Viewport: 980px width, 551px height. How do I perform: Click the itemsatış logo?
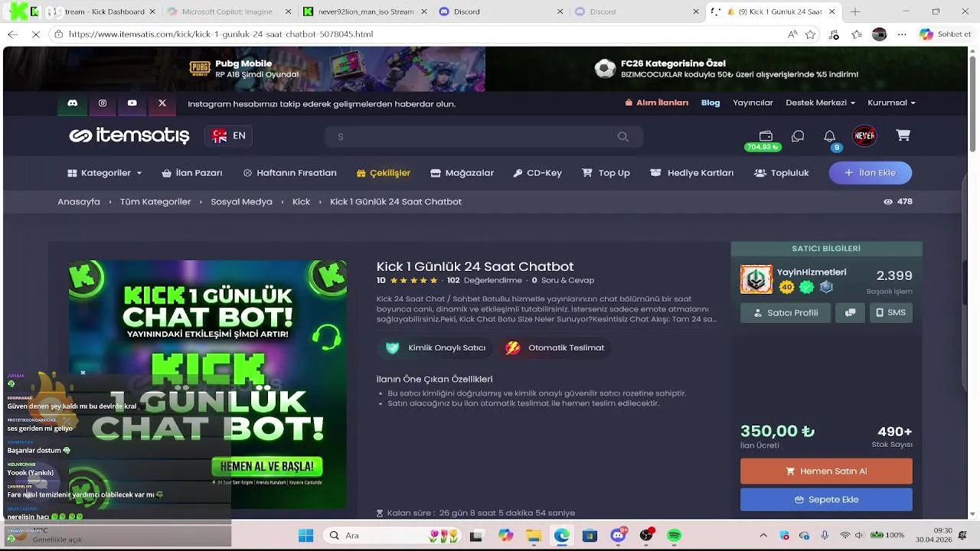(x=129, y=135)
